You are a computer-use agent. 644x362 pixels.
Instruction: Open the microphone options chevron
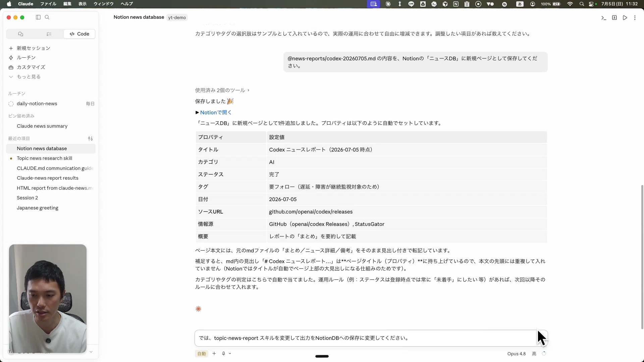click(230, 354)
